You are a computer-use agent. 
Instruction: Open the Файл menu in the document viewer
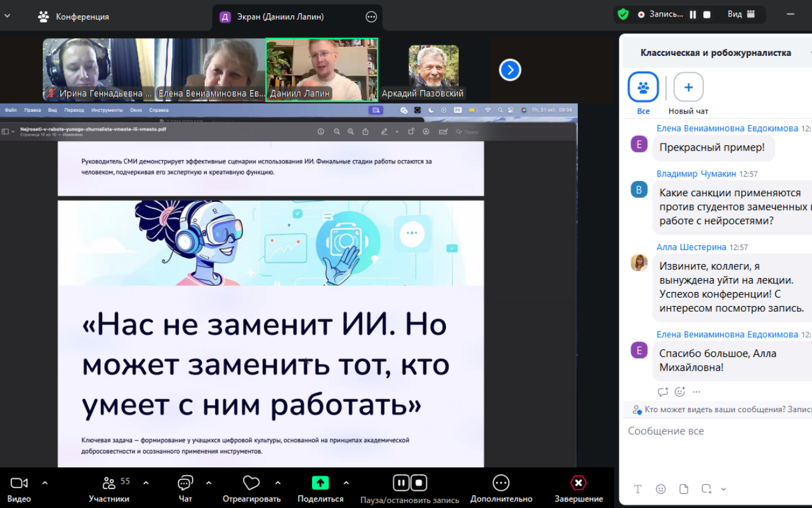coord(10,109)
